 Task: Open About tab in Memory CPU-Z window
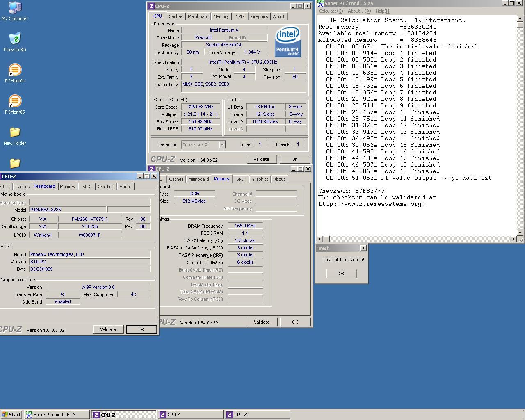click(x=279, y=179)
